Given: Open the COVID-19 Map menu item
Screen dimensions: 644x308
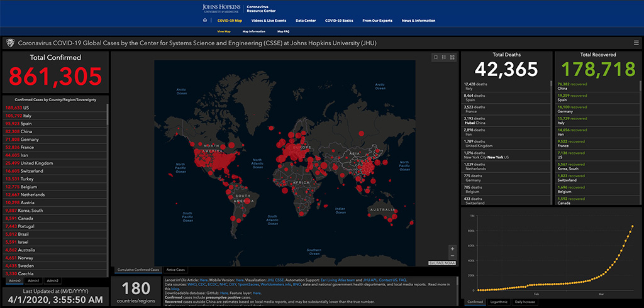Looking at the screenshot, I should point(230,21).
